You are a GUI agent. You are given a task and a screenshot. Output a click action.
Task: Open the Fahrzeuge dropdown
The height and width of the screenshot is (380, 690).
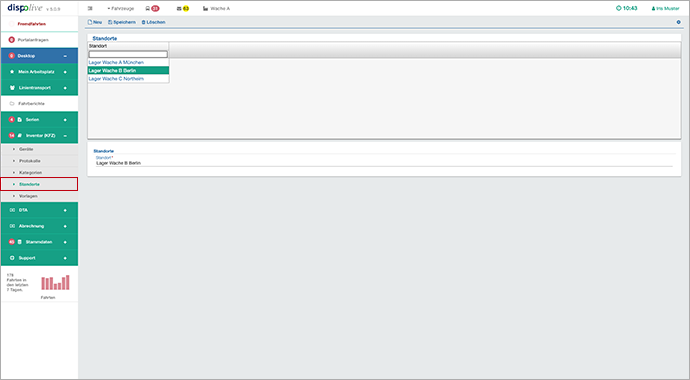[x=121, y=8]
